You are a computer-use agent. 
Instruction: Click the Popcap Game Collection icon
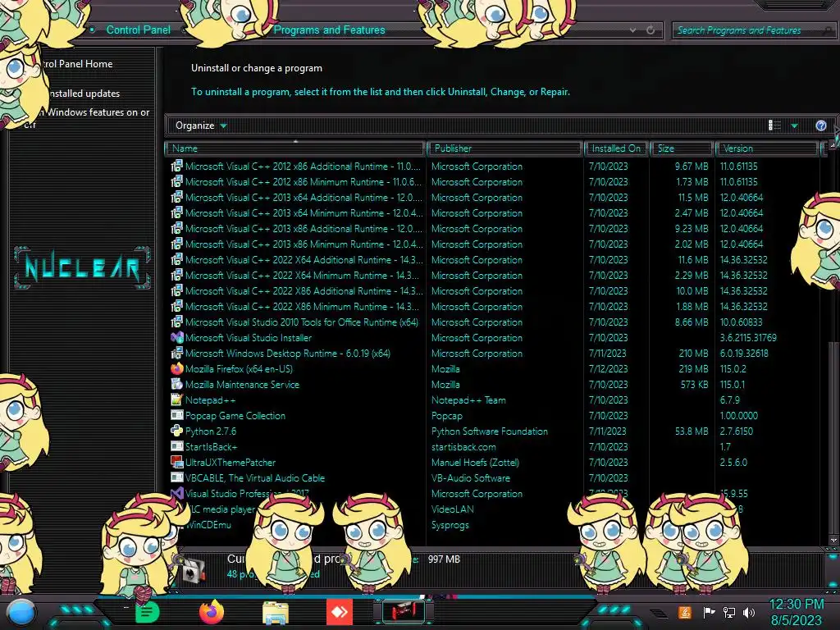pos(177,415)
